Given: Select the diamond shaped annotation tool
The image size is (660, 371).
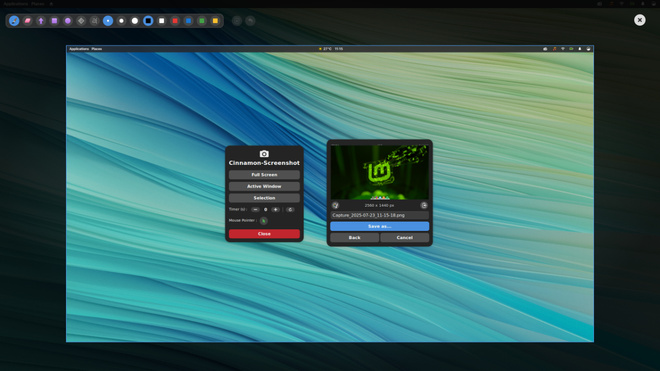Looking at the screenshot, I should pyautogui.click(x=81, y=21).
